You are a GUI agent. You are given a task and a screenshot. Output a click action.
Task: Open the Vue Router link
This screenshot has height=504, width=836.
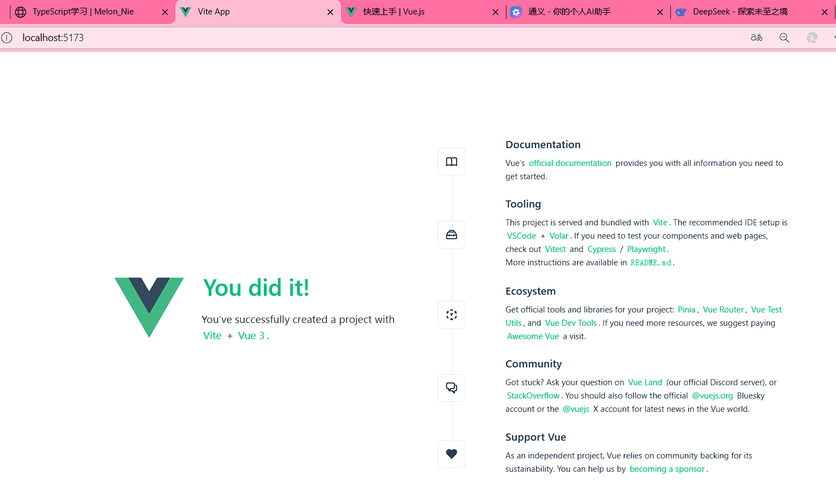(723, 310)
